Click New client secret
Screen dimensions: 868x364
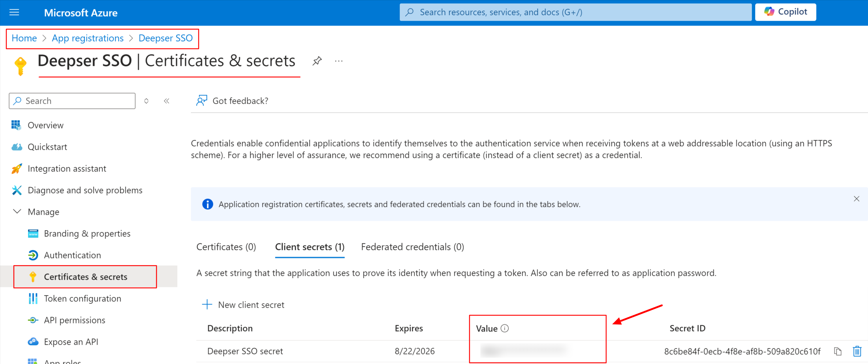(x=243, y=304)
